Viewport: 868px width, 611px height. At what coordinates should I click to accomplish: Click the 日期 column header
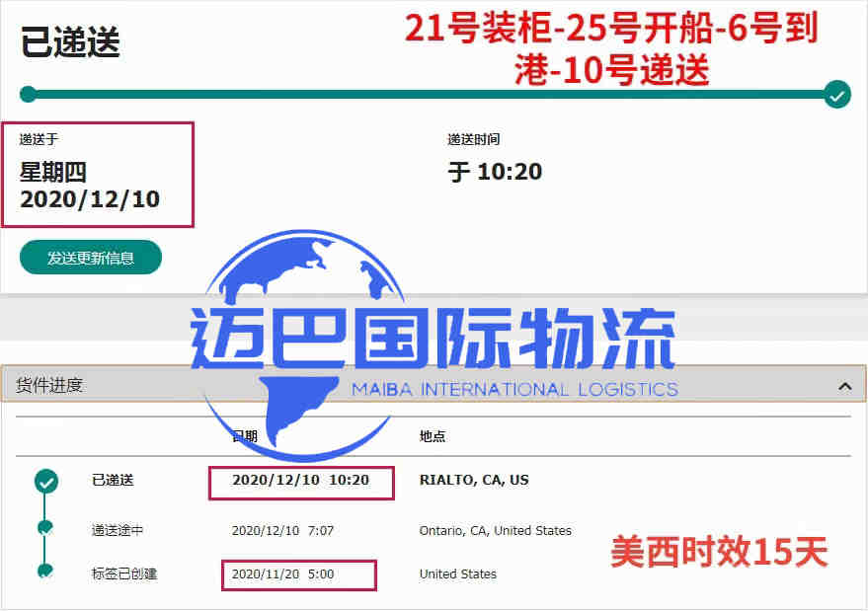pos(245,436)
